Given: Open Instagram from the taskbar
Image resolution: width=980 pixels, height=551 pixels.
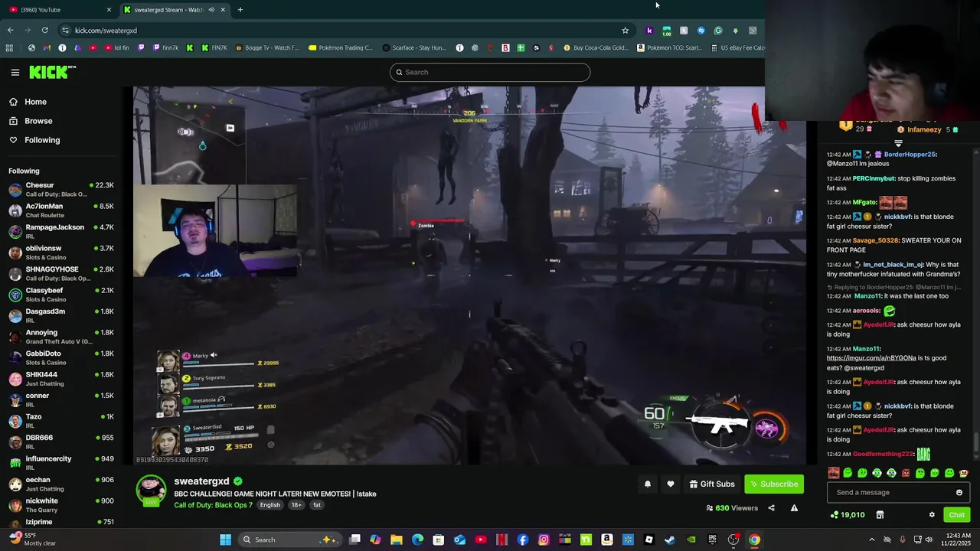Looking at the screenshot, I should 544,540.
